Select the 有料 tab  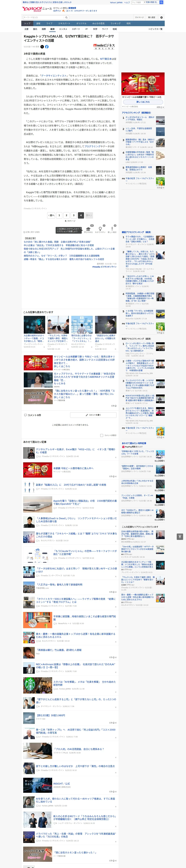pyautogui.click(x=128, y=24)
